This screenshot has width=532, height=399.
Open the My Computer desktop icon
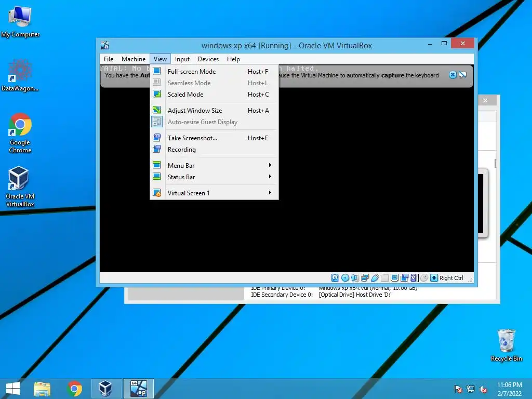click(20, 22)
